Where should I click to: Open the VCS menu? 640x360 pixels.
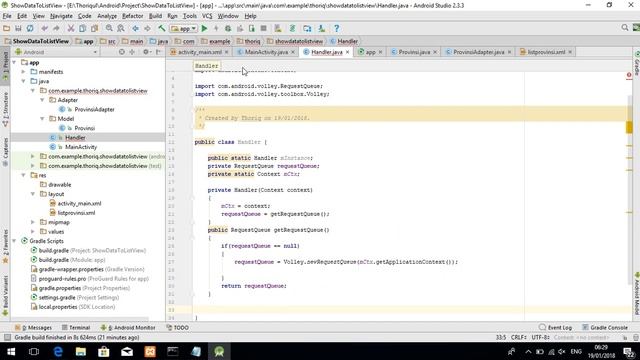point(207,16)
